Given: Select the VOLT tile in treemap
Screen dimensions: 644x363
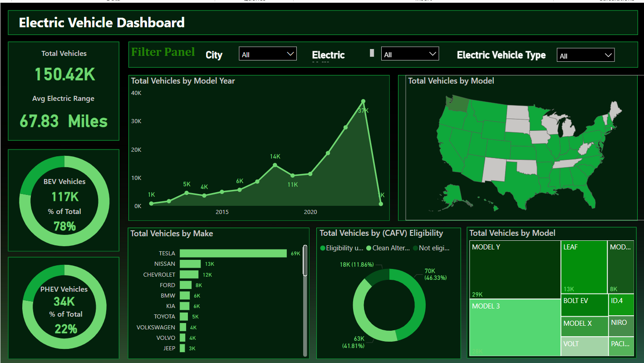Looking at the screenshot, I should point(584,347).
